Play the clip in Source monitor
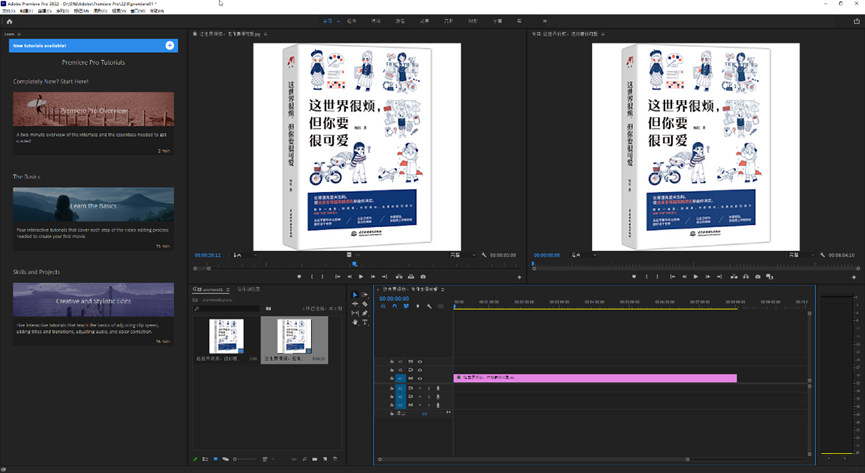Screen dimensions: 865x473 (361, 277)
